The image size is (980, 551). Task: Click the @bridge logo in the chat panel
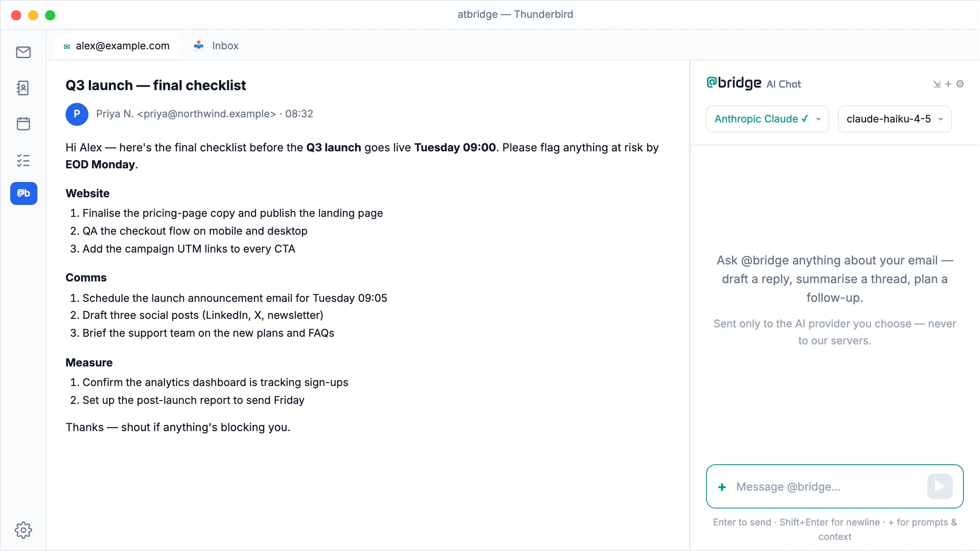pos(734,83)
